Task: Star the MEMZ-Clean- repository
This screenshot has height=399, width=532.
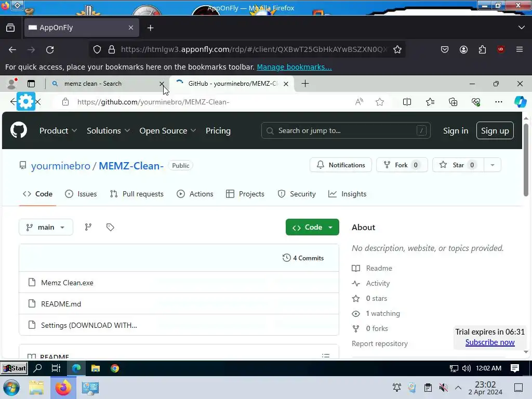Action: click(458, 165)
